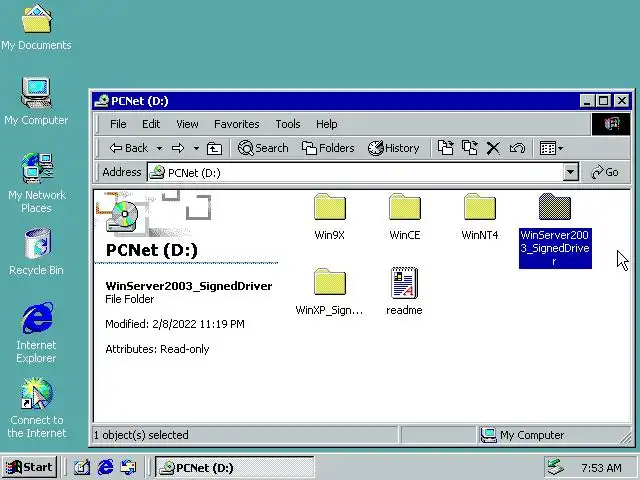This screenshot has width=640, height=480.
Task: Delete the selected item with the X icon
Action: point(493,148)
